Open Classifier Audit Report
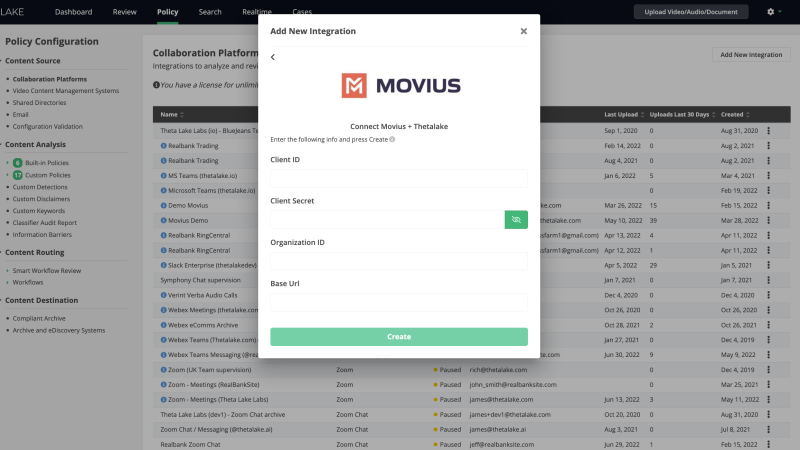 point(44,222)
